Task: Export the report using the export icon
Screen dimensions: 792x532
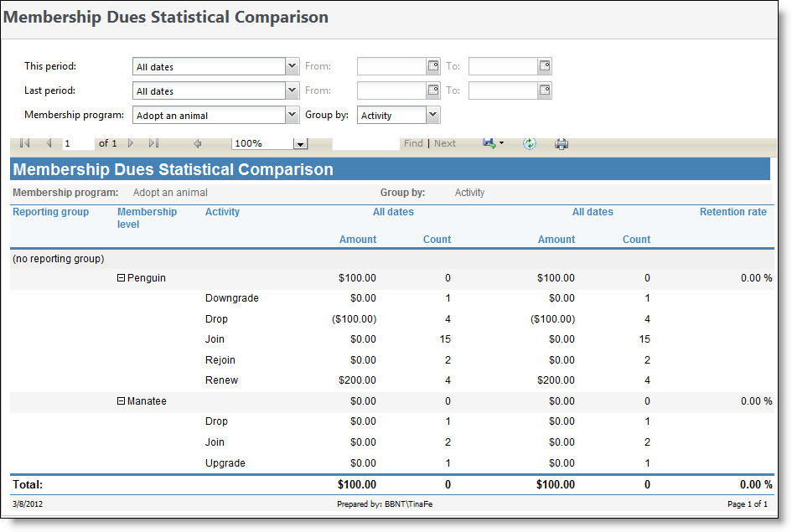Action: pyautogui.click(x=489, y=143)
